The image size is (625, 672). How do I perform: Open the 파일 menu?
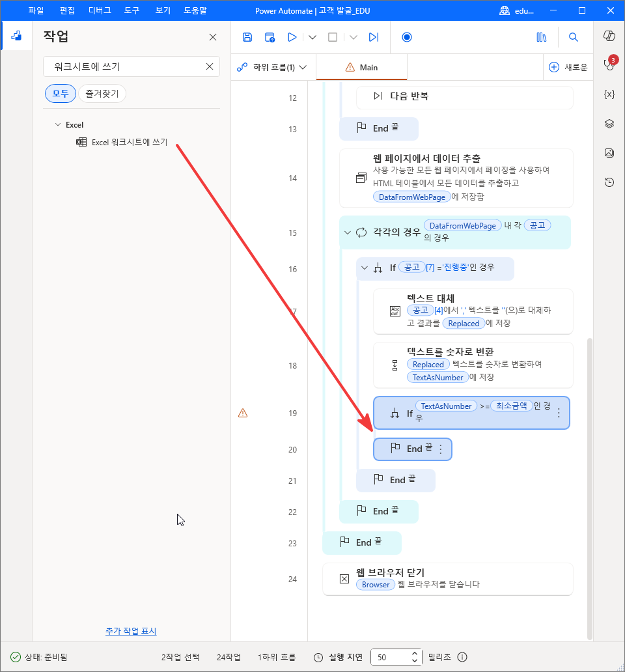click(x=36, y=10)
